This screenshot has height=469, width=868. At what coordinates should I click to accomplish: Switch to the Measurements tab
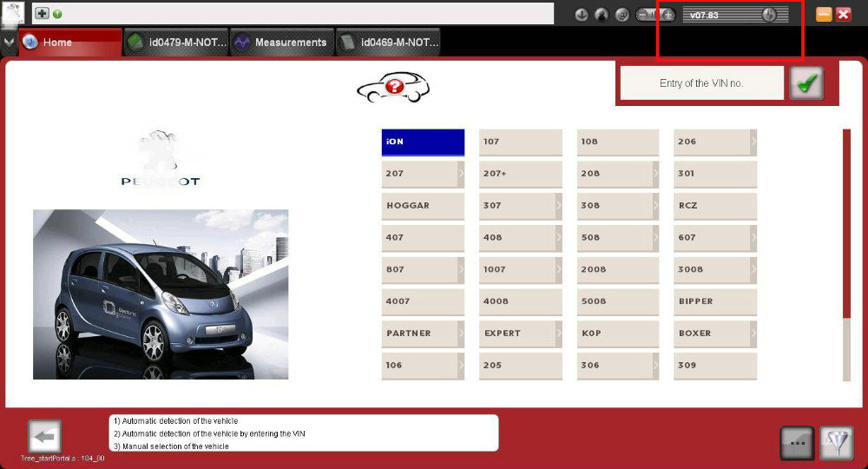click(282, 42)
